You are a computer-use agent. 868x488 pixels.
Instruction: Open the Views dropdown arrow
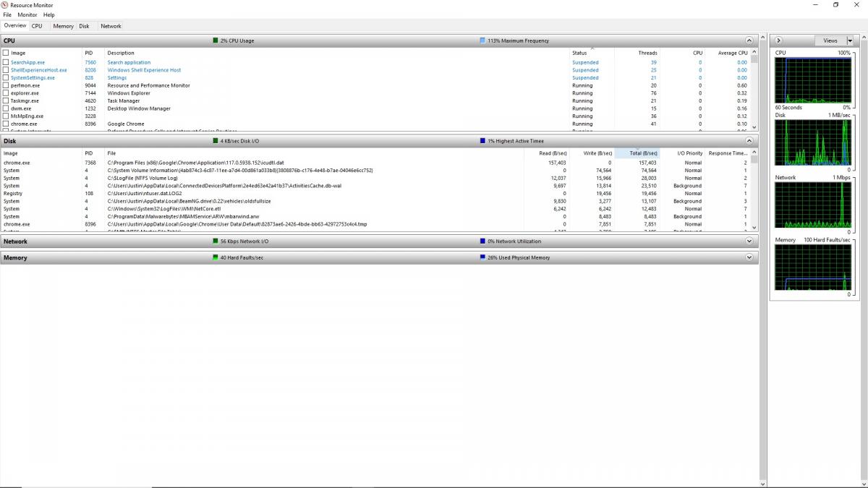click(x=849, y=40)
